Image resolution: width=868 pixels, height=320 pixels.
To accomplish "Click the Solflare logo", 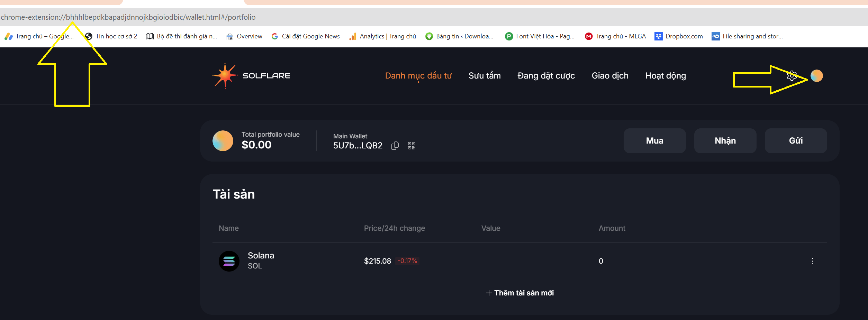I will [251, 76].
